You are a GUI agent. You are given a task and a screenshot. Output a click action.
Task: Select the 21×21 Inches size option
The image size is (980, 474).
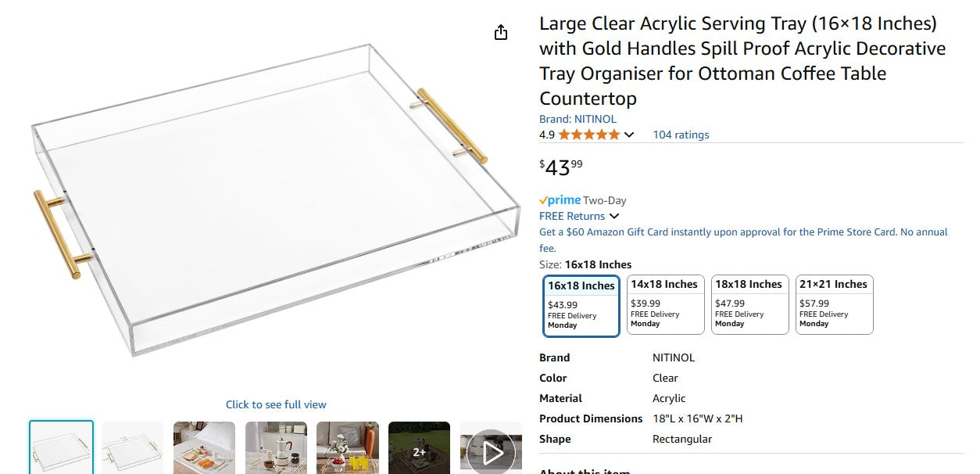click(834, 303)
